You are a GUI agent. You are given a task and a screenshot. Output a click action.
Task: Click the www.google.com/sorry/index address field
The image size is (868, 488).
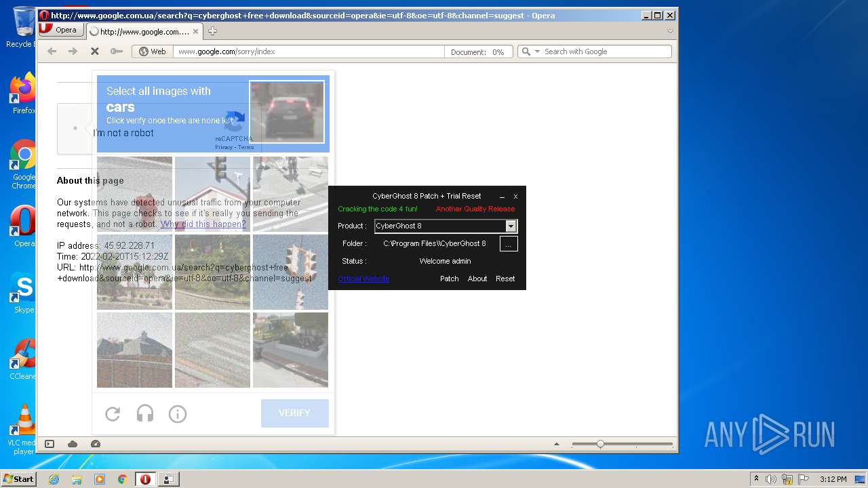pos(309,52)
